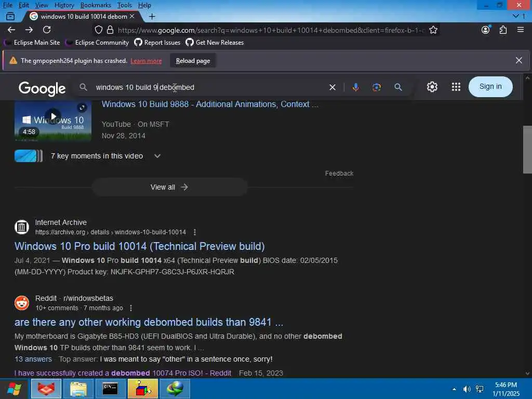Open the Feedback link

(339, 174)
